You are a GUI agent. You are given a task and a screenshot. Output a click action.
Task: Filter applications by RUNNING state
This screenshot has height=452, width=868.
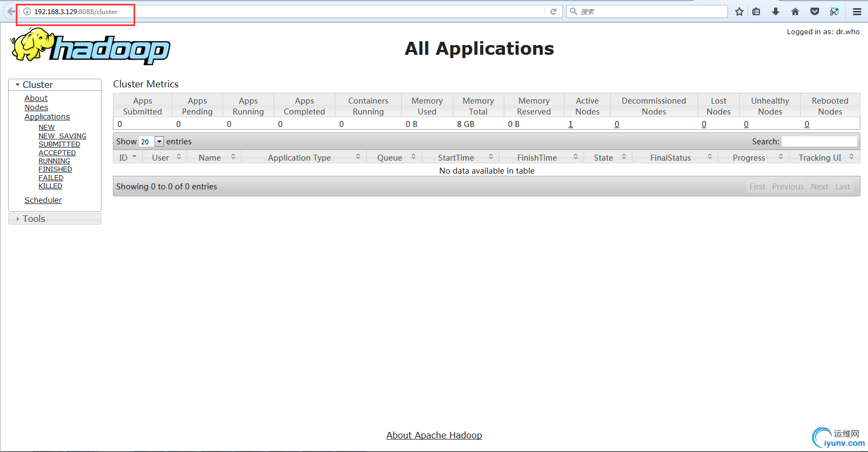pos(54,161)
